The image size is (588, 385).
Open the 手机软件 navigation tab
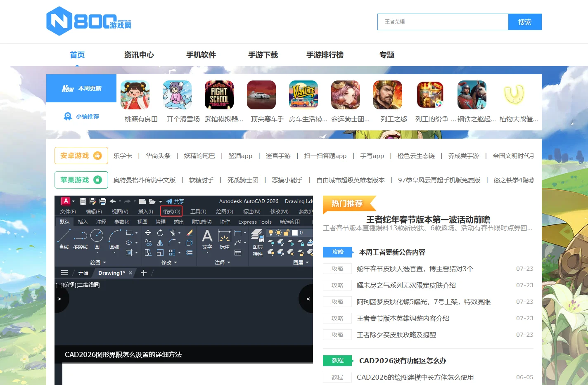[201, 55]
